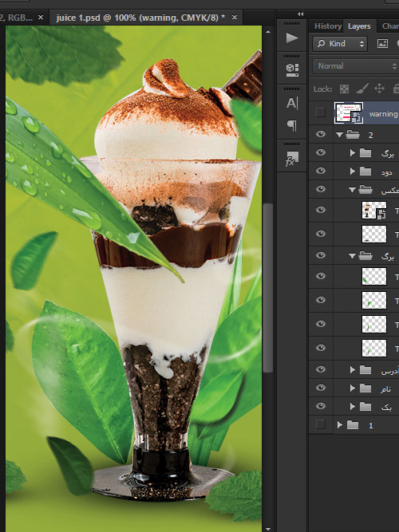The height and width of the screenshot is (532, 399).
Task: Open the Actions panel play icon
Action: point(292,37)
